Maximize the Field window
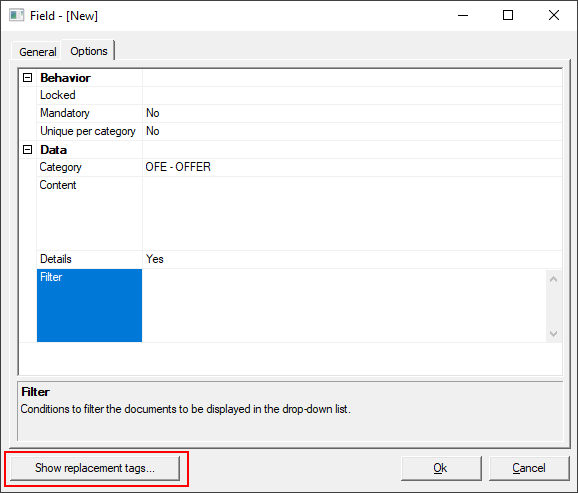The height and width of the screenshot is (493, 578). pos(508,15)
